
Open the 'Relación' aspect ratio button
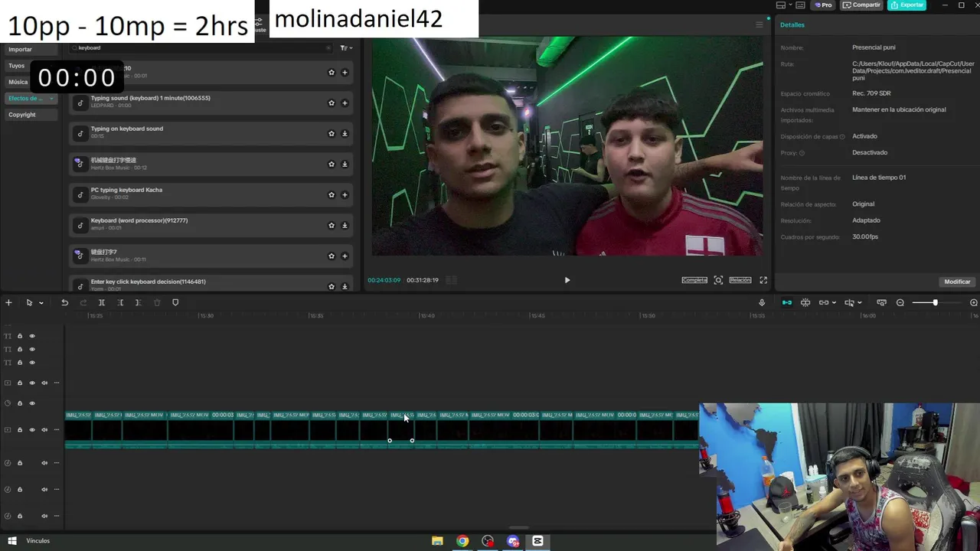[740, 280]
